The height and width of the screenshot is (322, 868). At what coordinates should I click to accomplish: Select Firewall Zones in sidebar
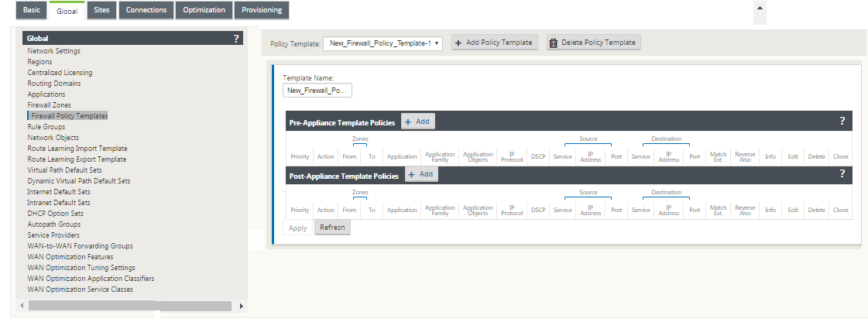[x=50, y=105]
